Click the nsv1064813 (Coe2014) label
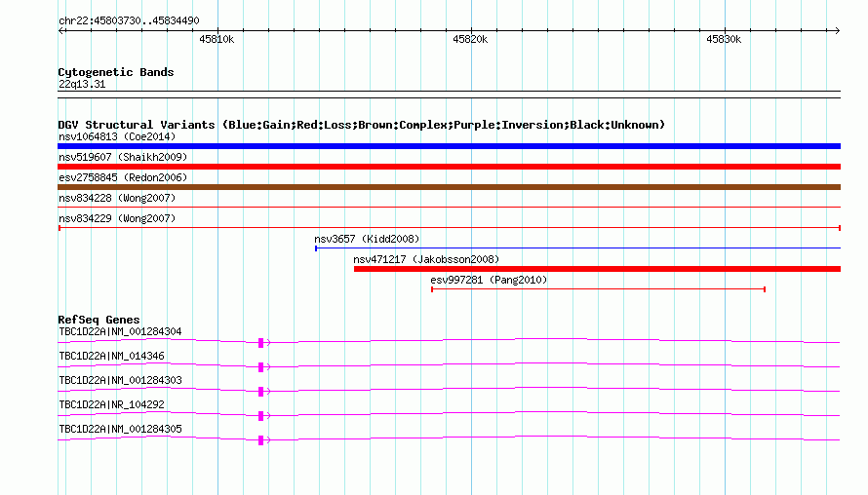Viewport: 868px width, 495px height. pos(117,136)
